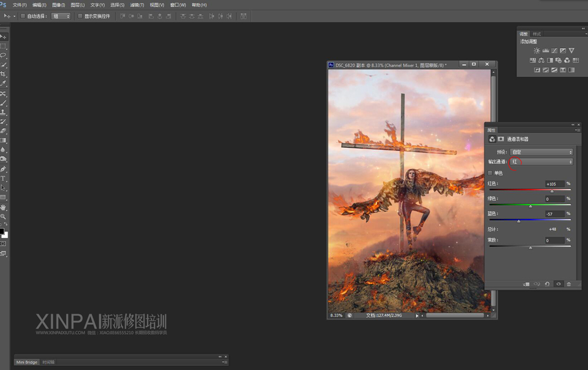Select the Rectangular Marquee tool

tap(4, 46)
